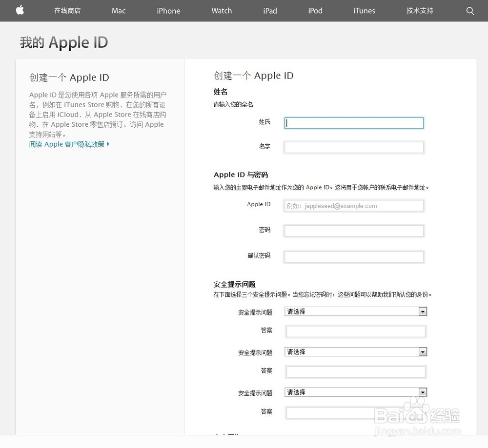This screenshot has height=448, width=488.
Task: Select Watch in navigation bar
Action: point(222,11)
